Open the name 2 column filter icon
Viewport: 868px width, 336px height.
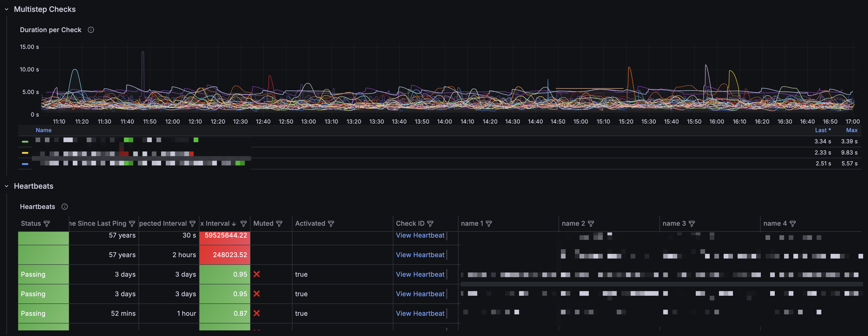click(x=591, y=224)
